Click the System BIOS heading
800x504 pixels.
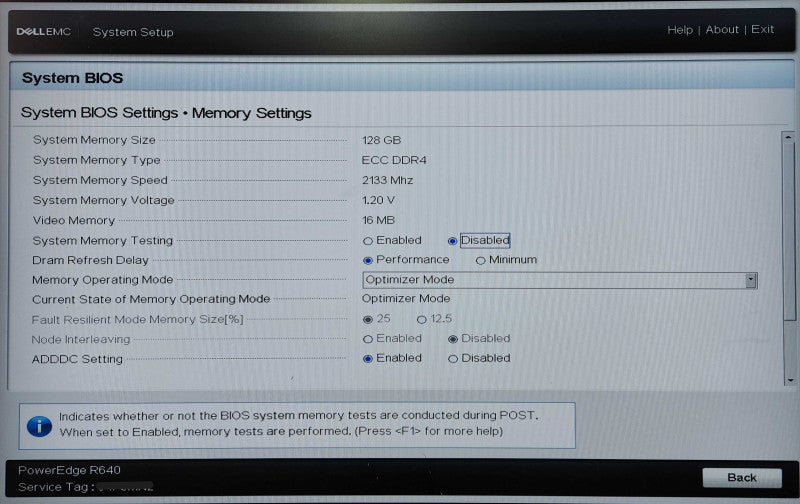(x=72, y=78)
